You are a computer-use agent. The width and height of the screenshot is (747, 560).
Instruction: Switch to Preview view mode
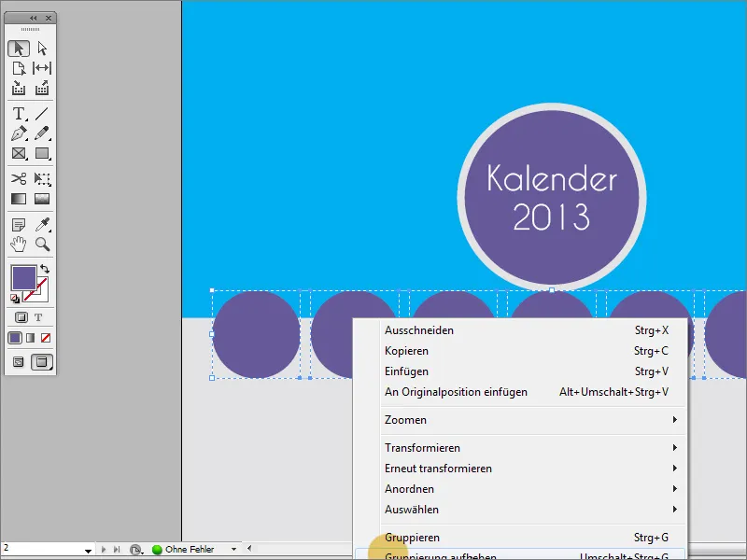click(41, 362)
